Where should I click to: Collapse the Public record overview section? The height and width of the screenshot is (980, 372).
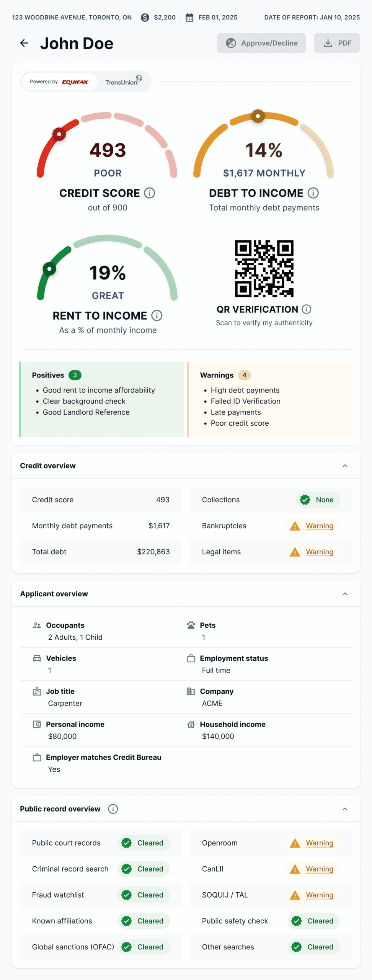pyautogui.click(x=345, y=809)
